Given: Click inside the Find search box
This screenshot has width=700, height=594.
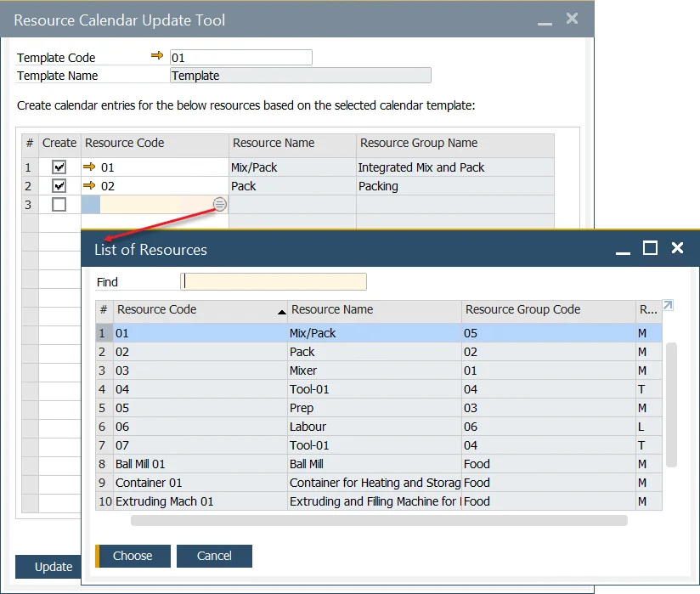Looking at the screenshot, I should point(272,281).
